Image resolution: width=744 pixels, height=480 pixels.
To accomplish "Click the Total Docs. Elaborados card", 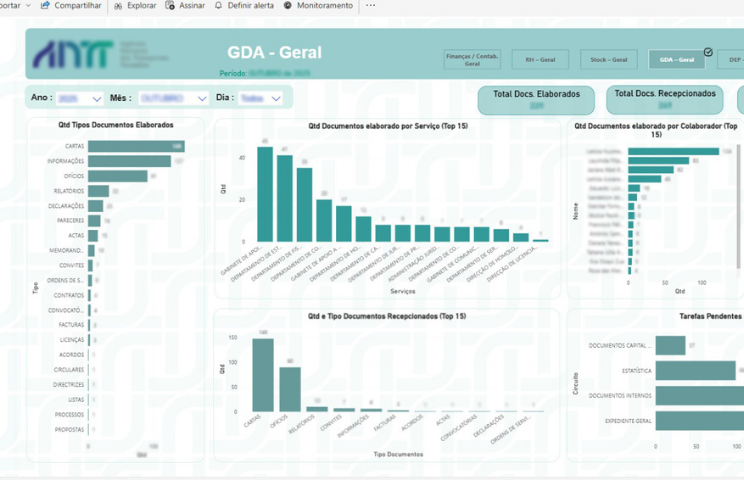I will pos(536,98).
